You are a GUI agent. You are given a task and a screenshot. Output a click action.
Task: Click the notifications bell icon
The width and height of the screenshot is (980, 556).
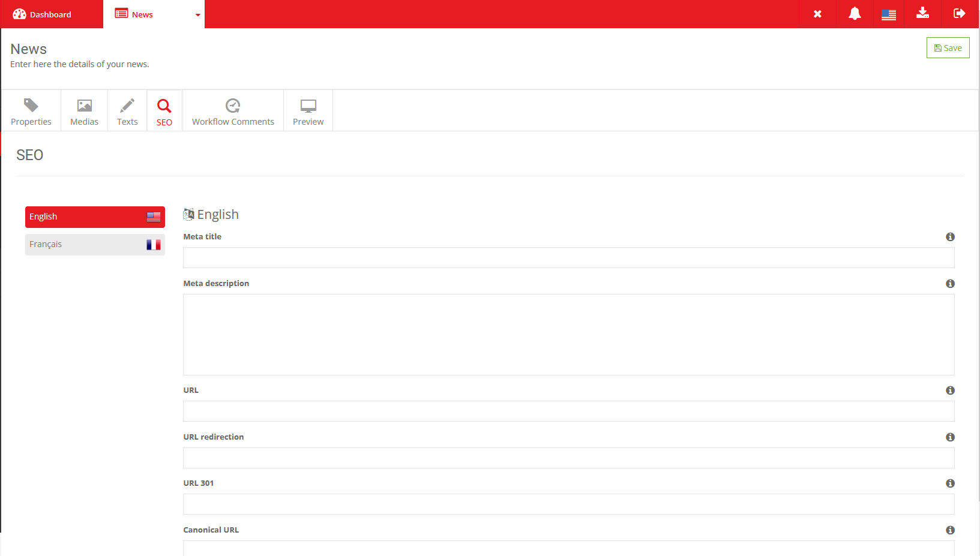click(x=855, y=14)
